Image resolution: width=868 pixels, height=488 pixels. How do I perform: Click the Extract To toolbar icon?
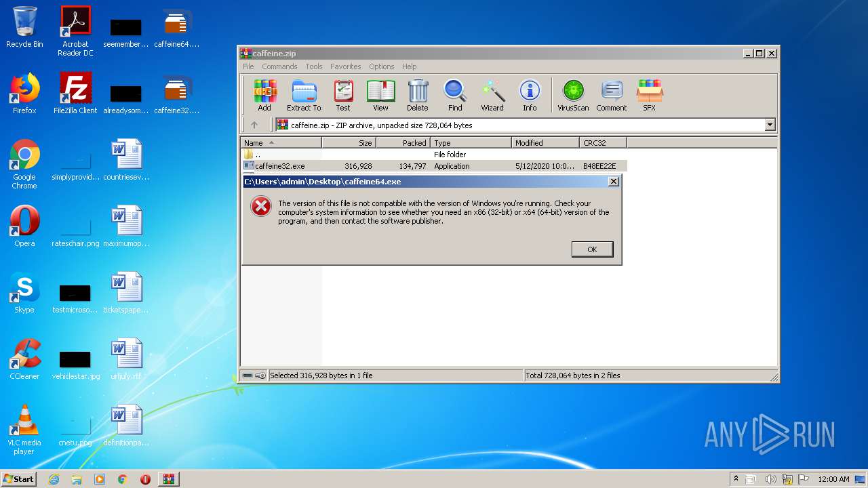click(x=304, y=96)
